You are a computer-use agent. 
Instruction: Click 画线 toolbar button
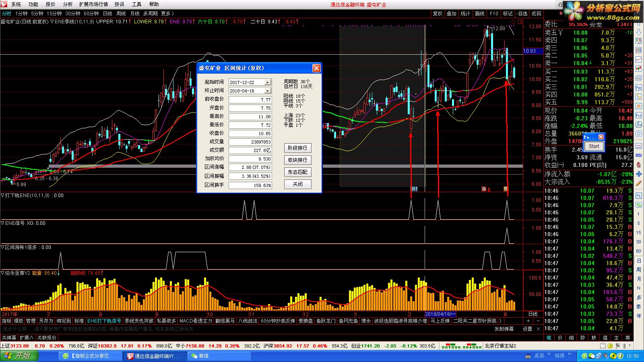coord(480,14)
